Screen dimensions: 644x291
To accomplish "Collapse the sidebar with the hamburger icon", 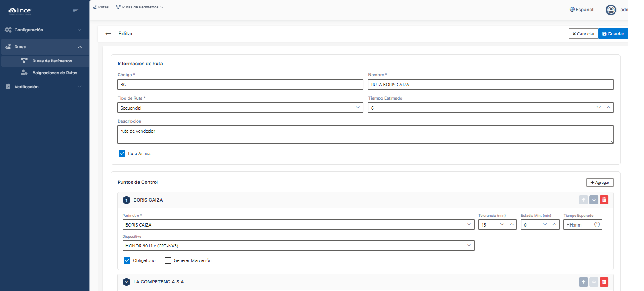I will (x=75, y=10).
